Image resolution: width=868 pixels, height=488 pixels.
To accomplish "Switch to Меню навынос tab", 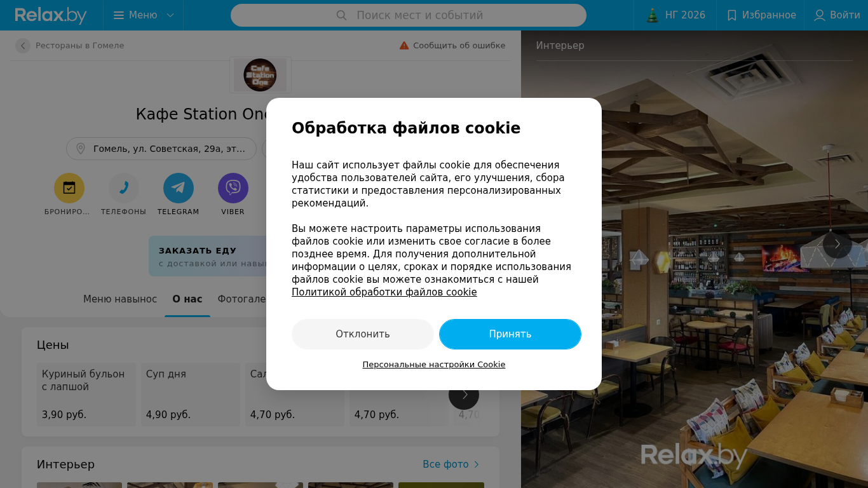I will point(120,299).
